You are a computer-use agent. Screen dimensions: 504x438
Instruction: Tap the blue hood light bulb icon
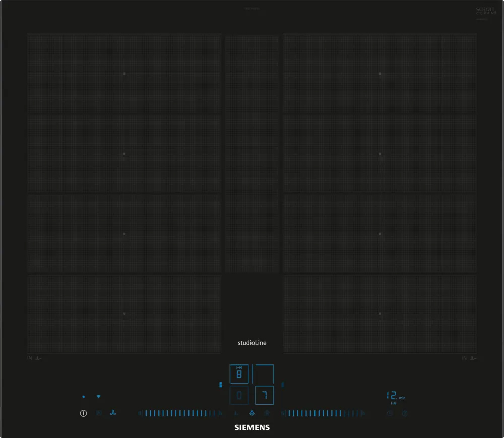tap(251, 413)
